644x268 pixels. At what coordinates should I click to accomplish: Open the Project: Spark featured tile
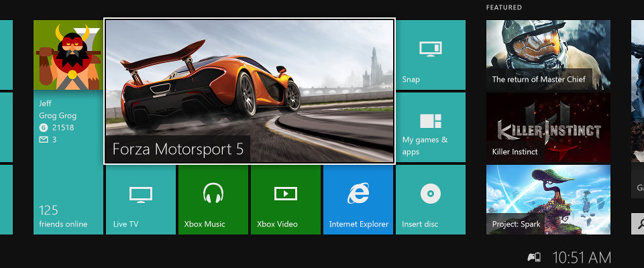[548, 200]
